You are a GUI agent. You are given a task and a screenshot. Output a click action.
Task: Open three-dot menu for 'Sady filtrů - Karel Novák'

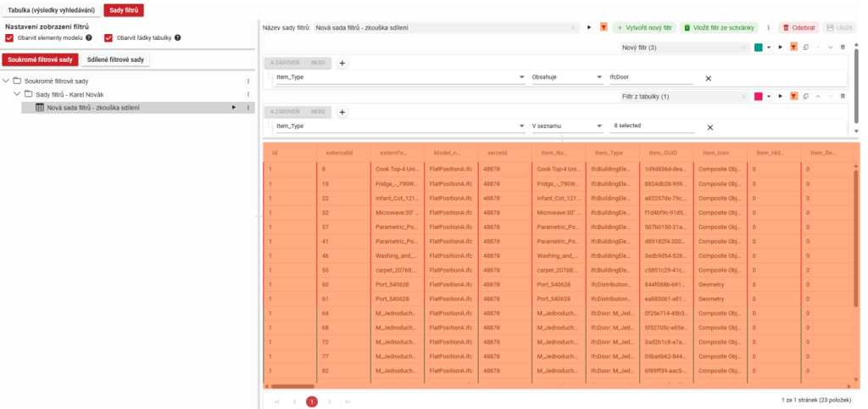pos(248,94)
